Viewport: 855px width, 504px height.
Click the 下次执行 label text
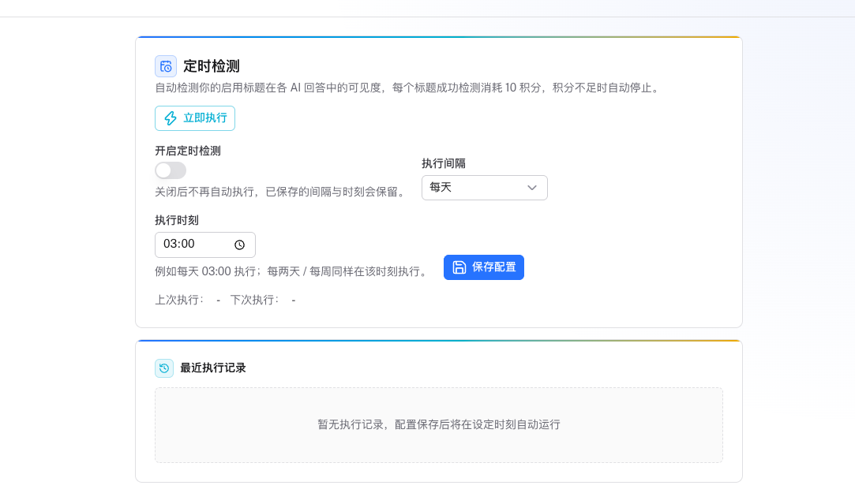click(x=255, y=301)
